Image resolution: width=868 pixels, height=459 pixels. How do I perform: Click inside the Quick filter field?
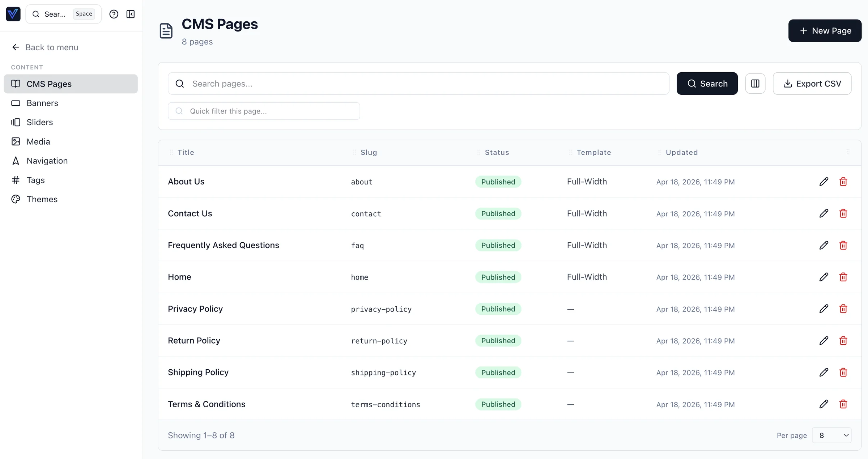[x=264, y=111]
